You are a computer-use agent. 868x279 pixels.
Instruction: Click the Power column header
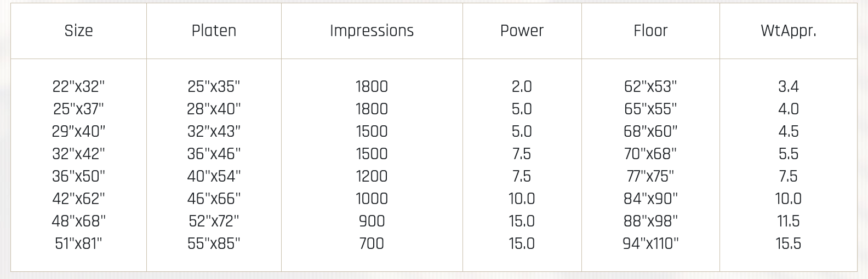pyautogui.click(x=522, y=31)
